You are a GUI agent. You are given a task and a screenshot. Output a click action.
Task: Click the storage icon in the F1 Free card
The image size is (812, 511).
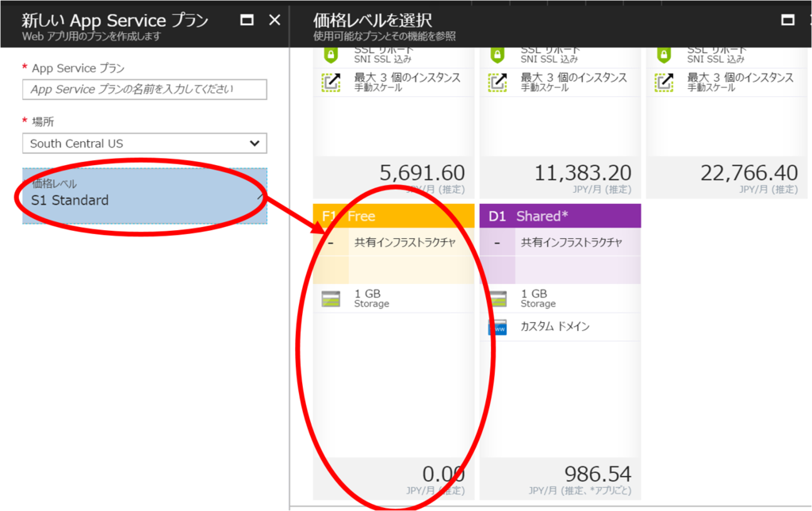pos(331,299)
